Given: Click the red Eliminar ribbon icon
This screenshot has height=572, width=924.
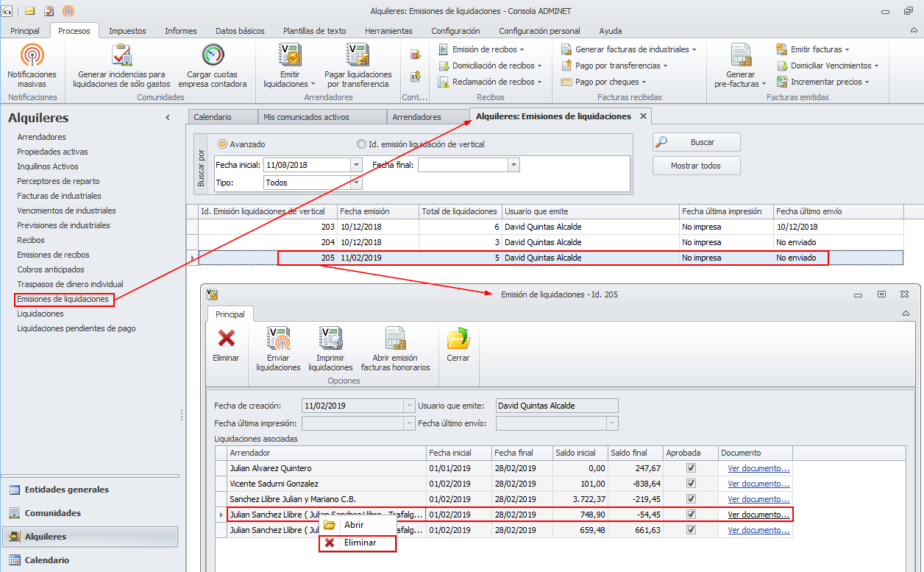Looking at the screenshot, I should pos(226,339).
